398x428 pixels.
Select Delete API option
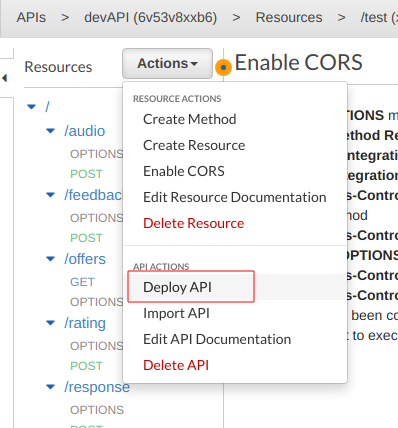click(x=176, y=365)
